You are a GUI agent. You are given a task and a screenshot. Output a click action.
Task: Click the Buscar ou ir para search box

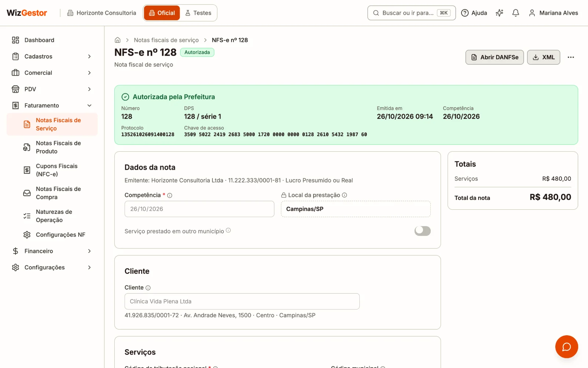[x=412, y=13]
